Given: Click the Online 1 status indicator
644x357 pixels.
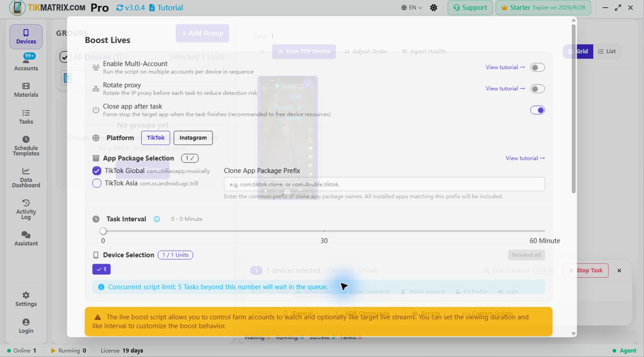Looking at the screenshot, I should coord(22,351).
